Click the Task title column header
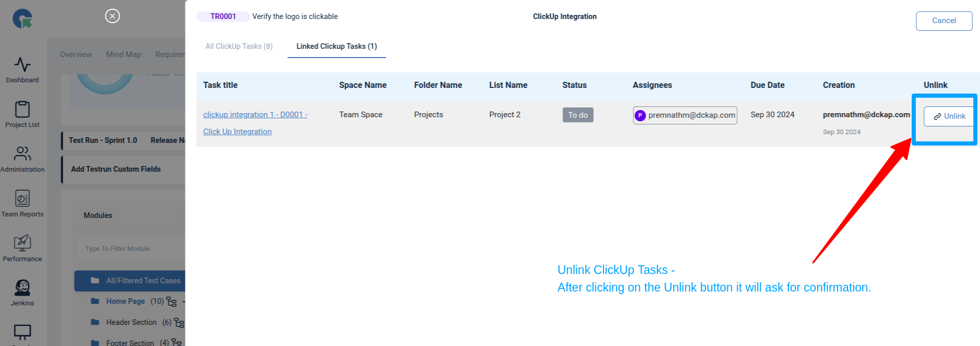The image size is (980, 346). click(220, 85)
